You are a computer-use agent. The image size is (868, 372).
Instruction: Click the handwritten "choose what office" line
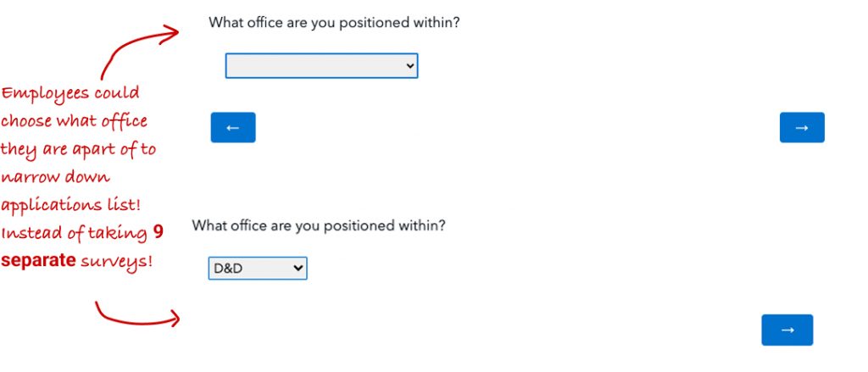click(x=74, y=121)
